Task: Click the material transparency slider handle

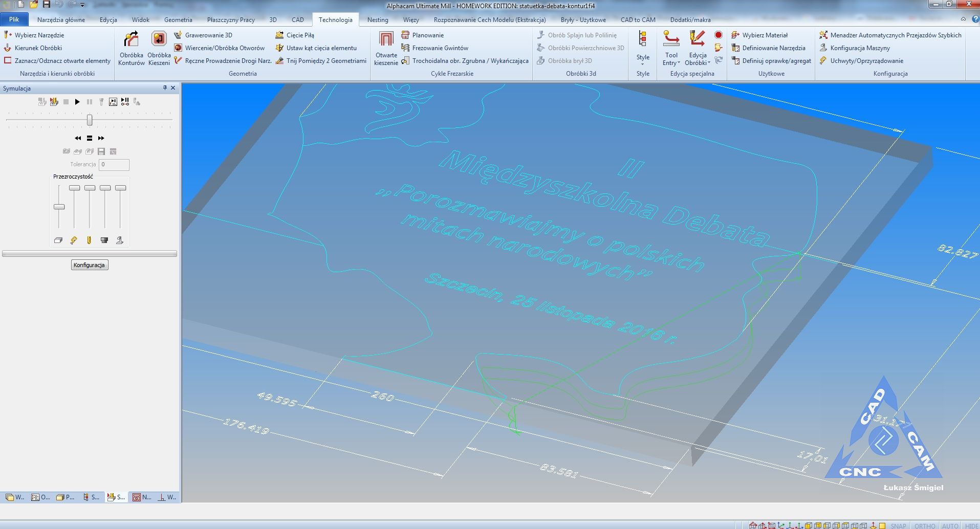Action: [x=59, y=207]
